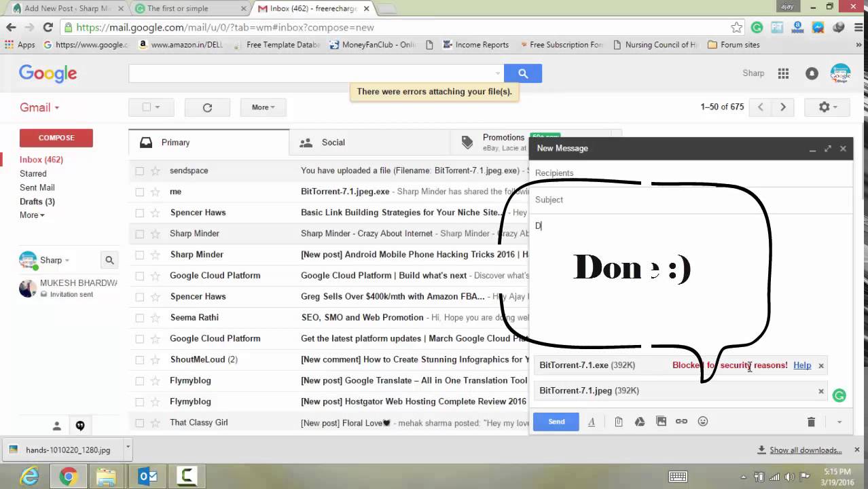Click the Grammarly icon in compose
Image resolution: width=868 pixels, height=489 pixels.
pyautogui.click(x=839, y=395)
